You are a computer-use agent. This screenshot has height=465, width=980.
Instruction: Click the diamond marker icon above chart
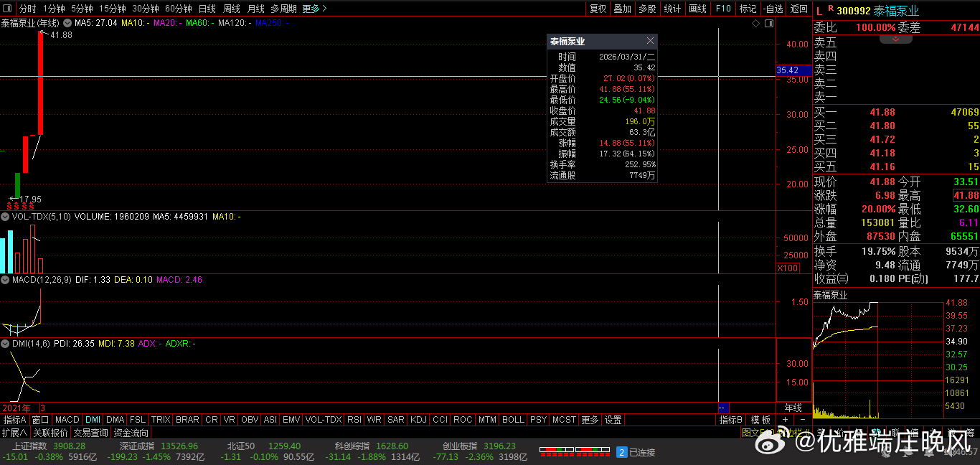pos(755,23)
